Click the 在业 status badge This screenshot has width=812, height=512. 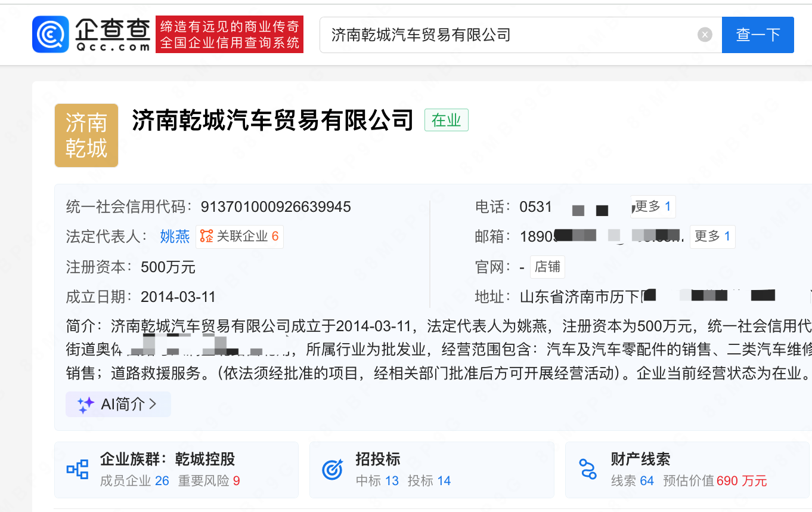click(446, 120)
